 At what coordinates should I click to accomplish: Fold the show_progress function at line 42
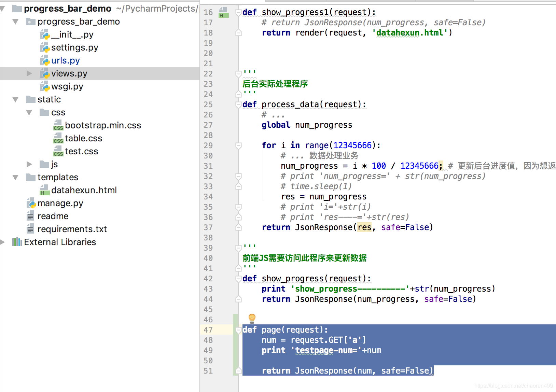coord(238,279)
